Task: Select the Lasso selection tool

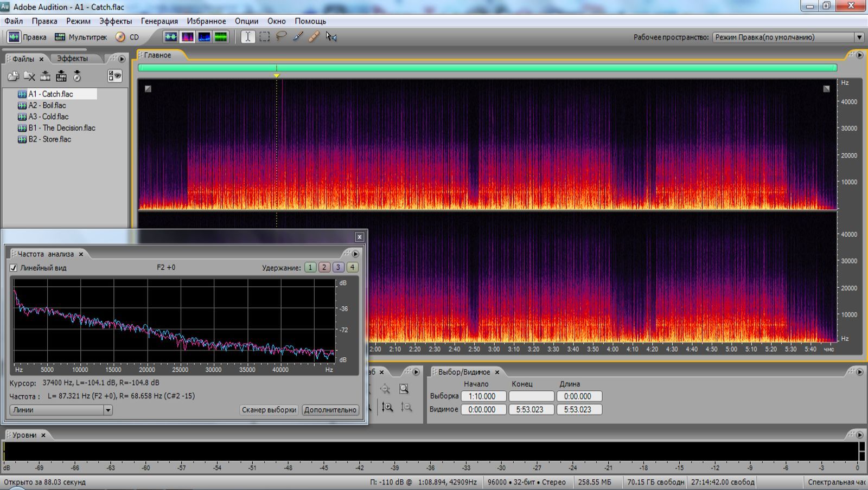Action: click(281, 37)
